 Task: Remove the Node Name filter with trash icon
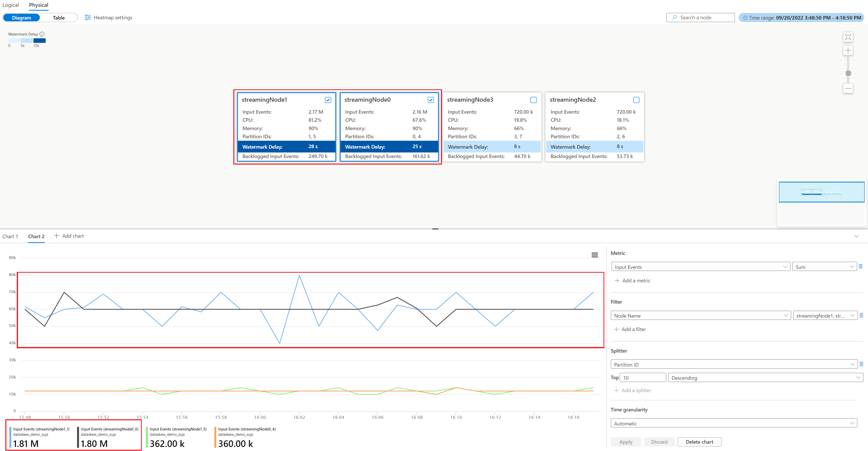861,316
